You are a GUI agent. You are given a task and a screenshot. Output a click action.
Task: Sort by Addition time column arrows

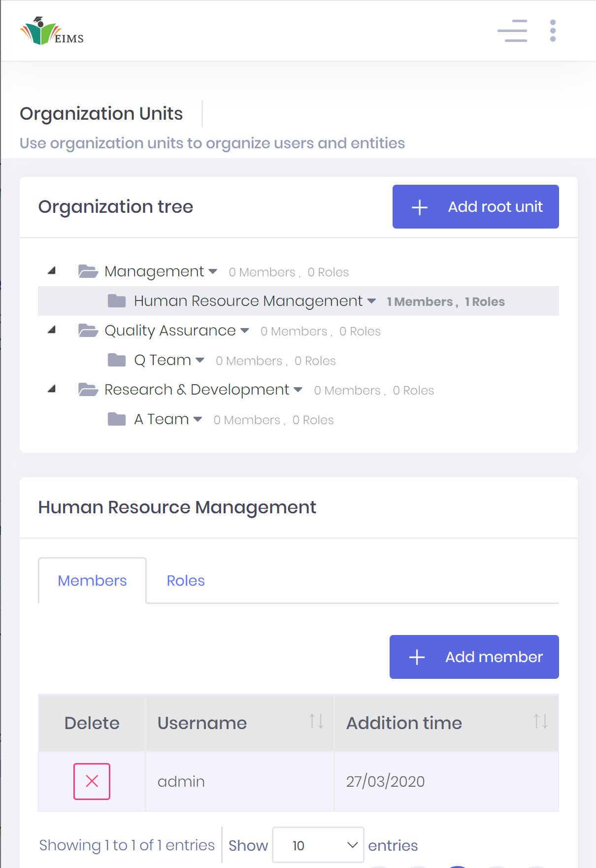coord(540,722)
